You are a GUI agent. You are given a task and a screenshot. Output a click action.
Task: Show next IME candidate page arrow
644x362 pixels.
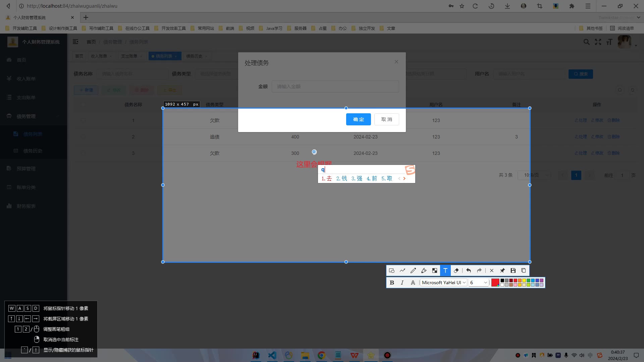coord(405,179)
